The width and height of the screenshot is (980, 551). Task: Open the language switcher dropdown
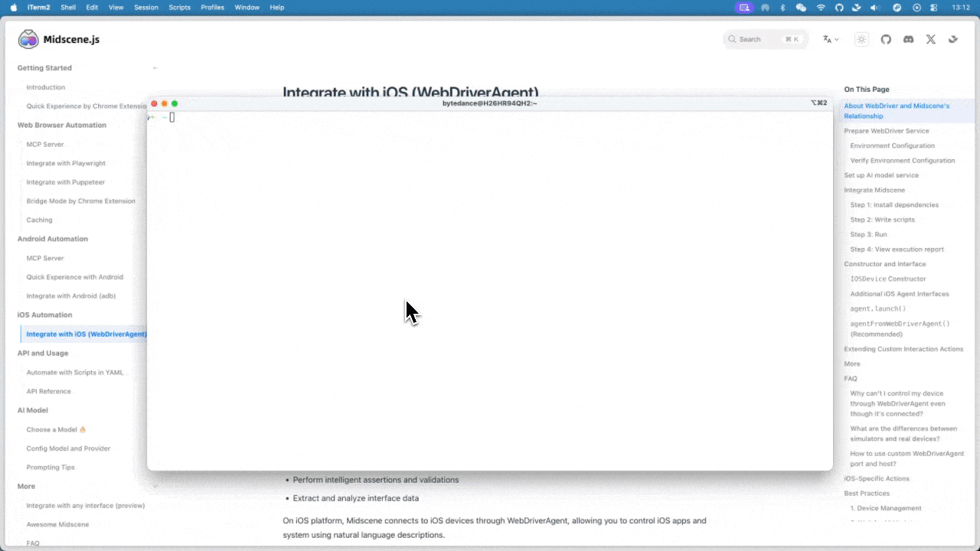tap(831, 39)
